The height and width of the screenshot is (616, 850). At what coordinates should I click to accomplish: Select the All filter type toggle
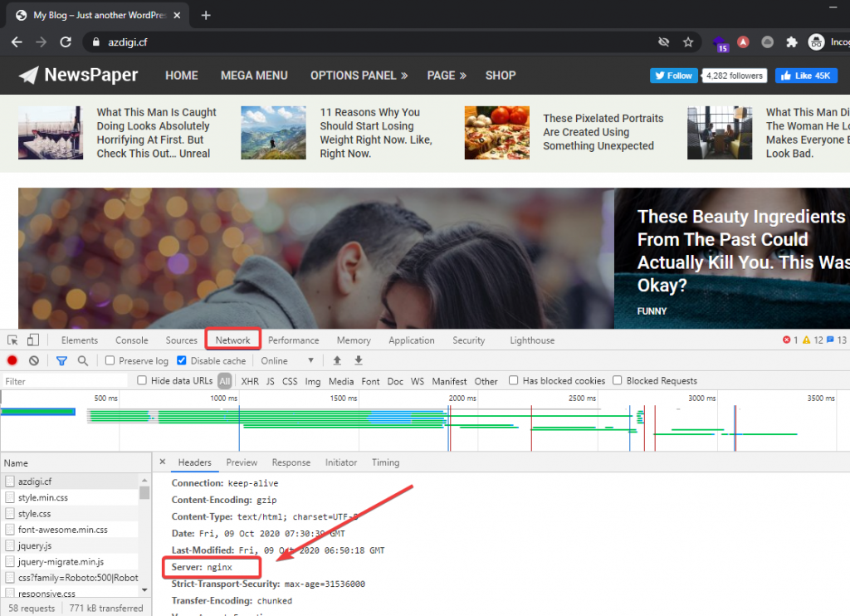tap(225, 381)
